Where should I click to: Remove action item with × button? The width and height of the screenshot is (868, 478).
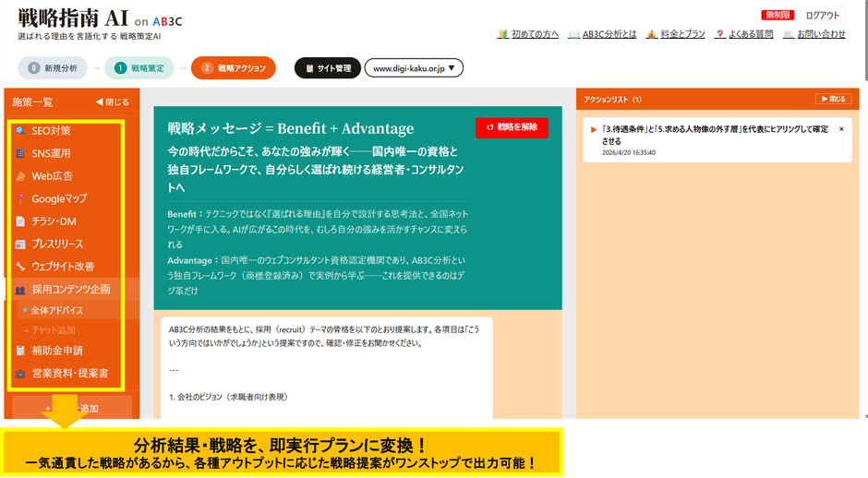(841, 129)
